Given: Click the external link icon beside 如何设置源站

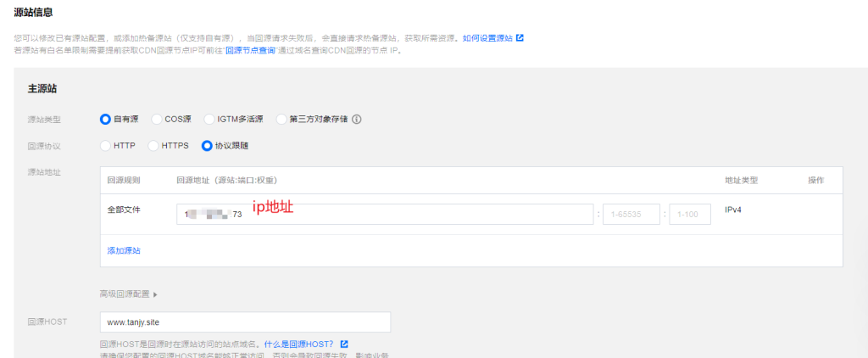Looking at the screenshot, I should tap(520, 38).
